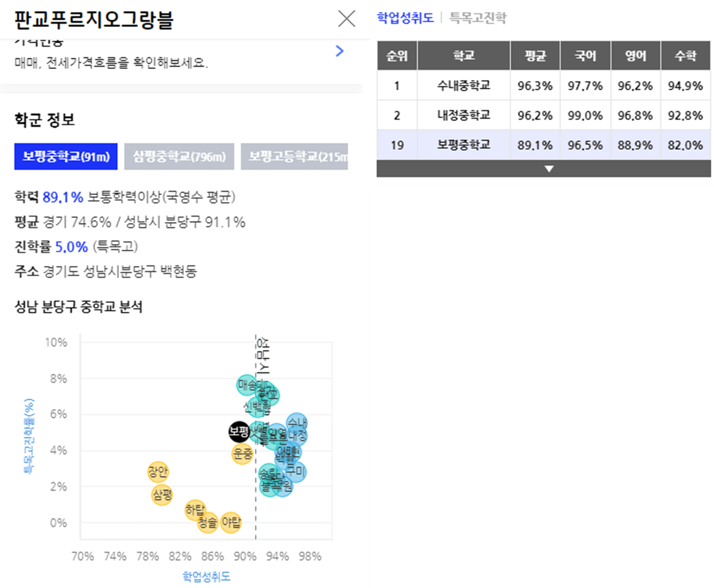Select 보평고등학교 school tab
Image resolution: width=714 pixels, height=588 pixels.
(295, 157)
